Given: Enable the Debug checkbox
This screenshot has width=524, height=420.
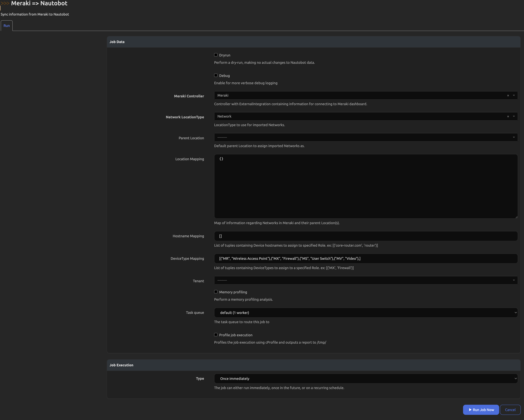Looking at the screenshot, I should pos(216,75).
